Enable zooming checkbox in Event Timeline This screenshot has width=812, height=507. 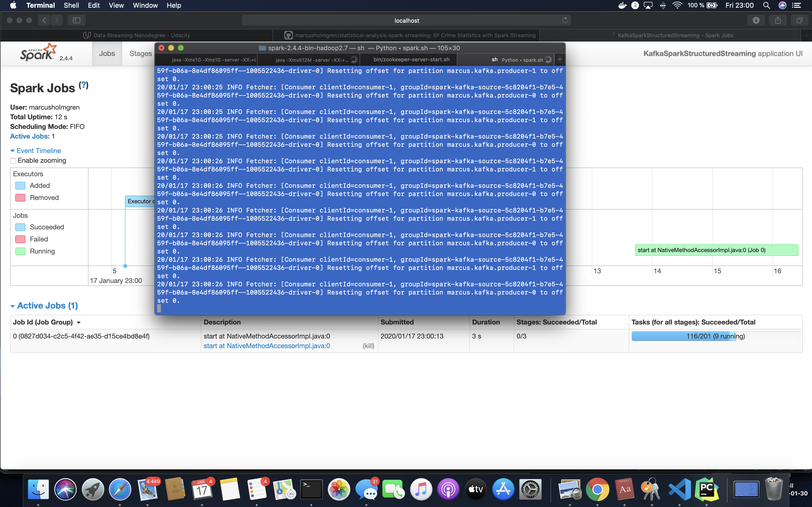tap(13, 161)
